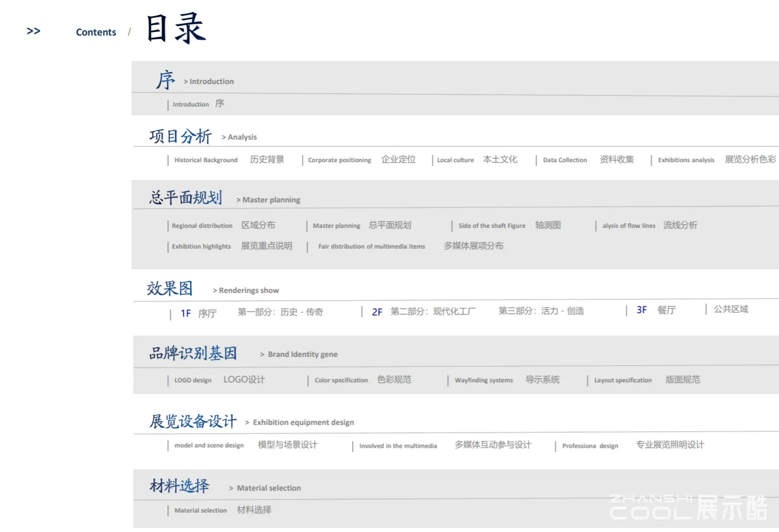This screenshot has width=779, height=532.
Task: Click the 本土文化 entry
Action: point(500,159)
